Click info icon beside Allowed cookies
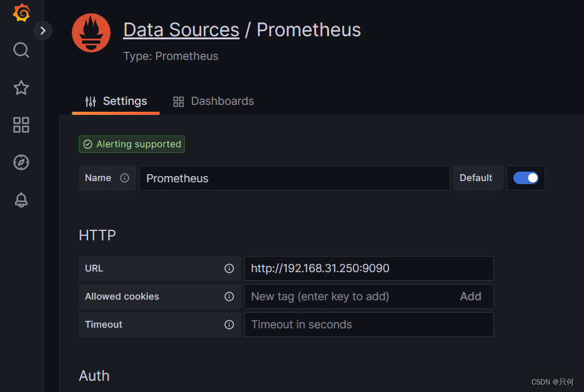The height and width of the screenshot is (392, 584). [x=229, y=296]
